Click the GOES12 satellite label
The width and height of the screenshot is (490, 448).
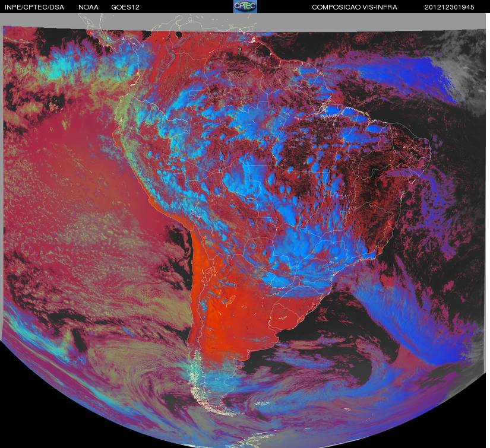[x=125, y=7]
